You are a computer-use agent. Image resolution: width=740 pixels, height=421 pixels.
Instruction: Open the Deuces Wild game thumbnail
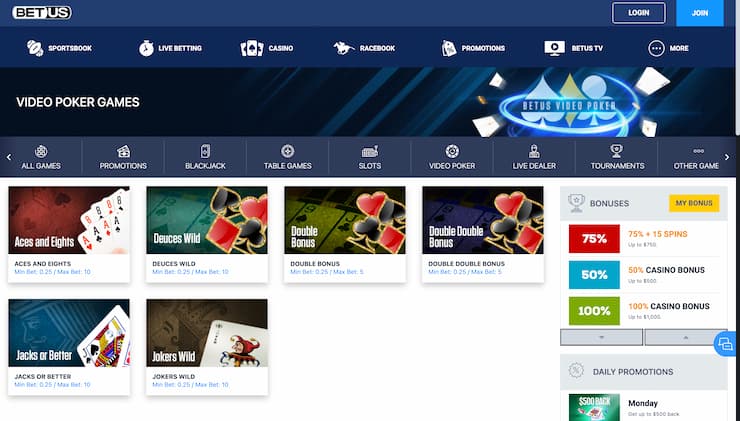point(207,220)
